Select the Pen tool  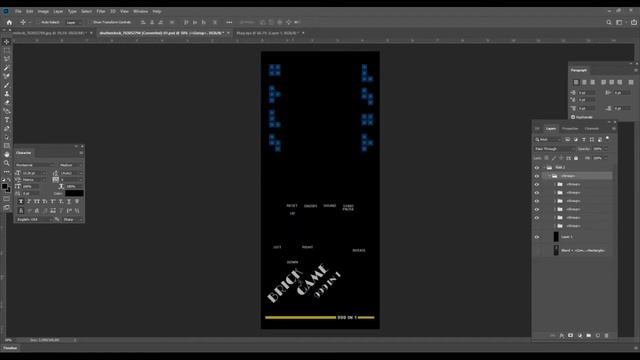point(7,128)
